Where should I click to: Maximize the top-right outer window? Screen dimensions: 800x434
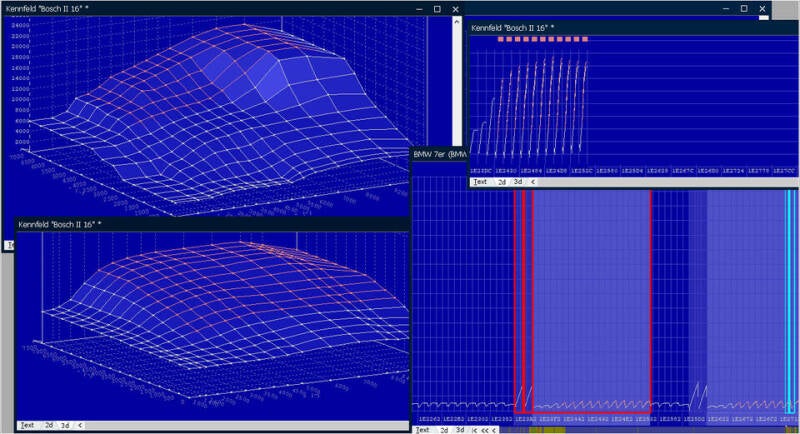[x=744, y=9]
